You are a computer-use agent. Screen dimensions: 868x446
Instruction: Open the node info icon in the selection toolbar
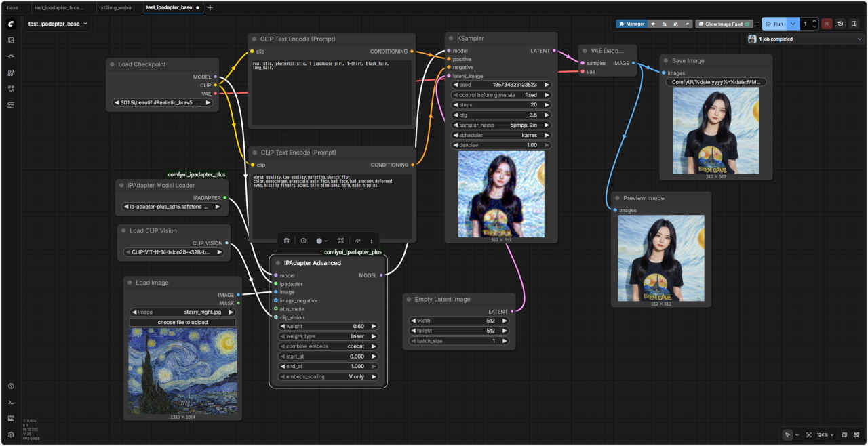[303, 241]
